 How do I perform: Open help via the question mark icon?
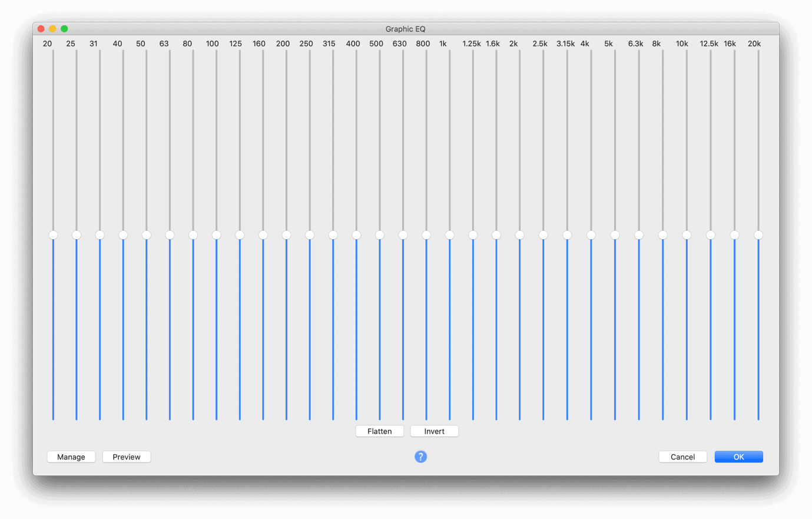(420, 457)
